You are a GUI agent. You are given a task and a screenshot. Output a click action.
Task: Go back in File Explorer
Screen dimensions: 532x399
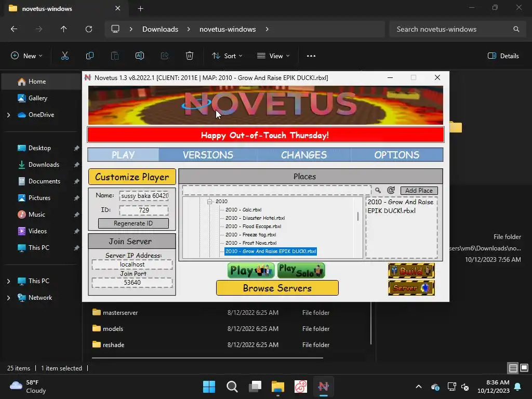click(14, 29)
